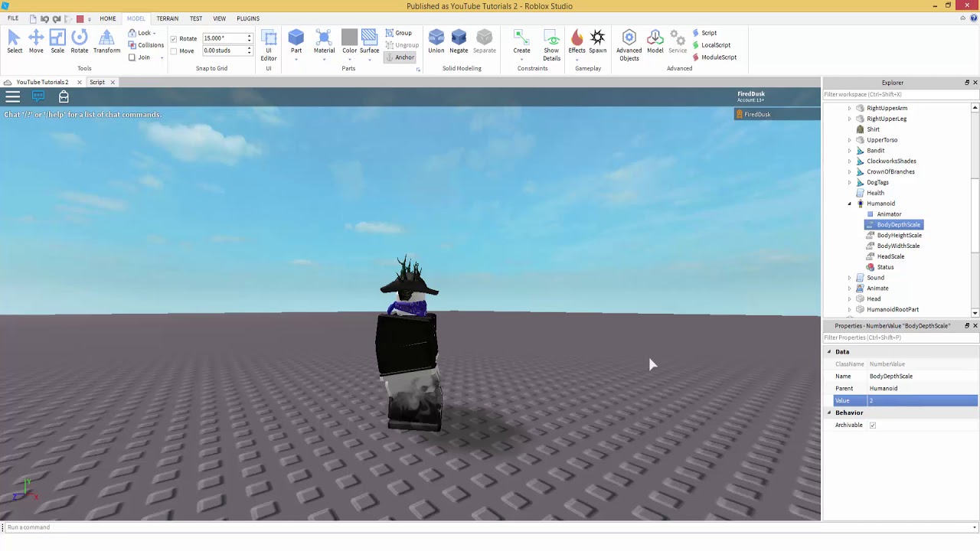
Task: Click the Filter Properties search field
Action: point(901,337)
